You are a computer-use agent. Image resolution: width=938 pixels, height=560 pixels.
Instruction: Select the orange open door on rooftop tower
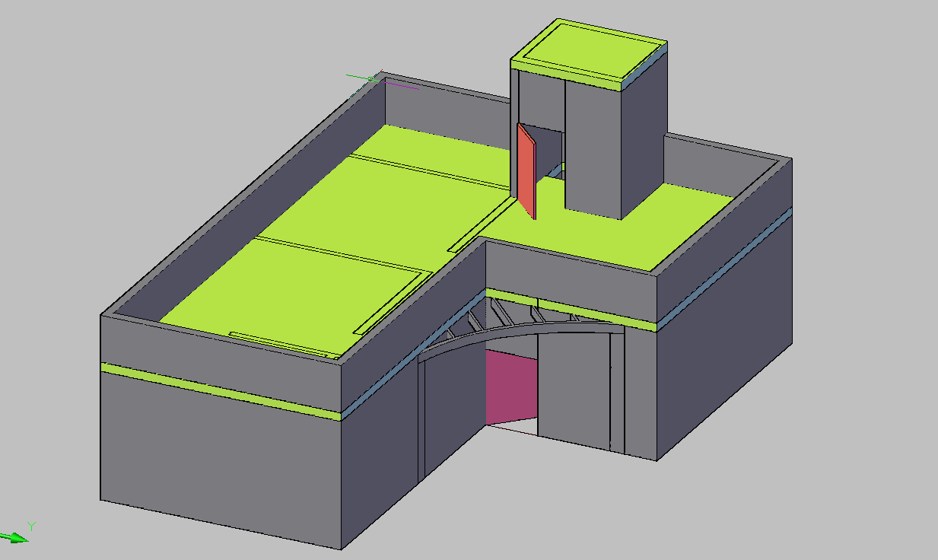point(526,171)
